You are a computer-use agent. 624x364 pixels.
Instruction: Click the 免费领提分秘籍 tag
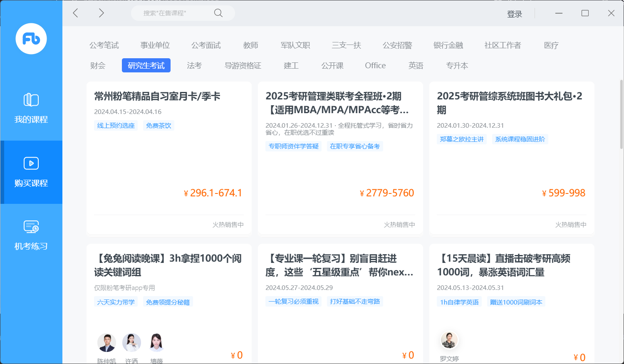pos(168,302)
